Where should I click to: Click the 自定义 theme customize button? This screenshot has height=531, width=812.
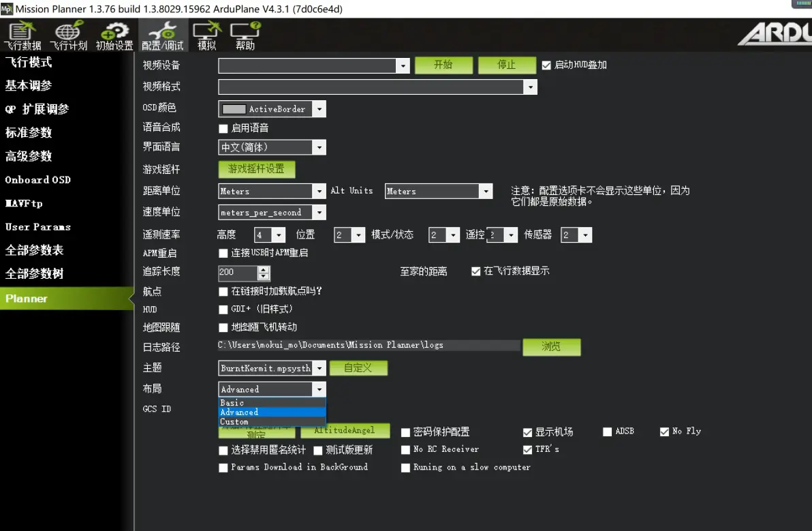358,368
